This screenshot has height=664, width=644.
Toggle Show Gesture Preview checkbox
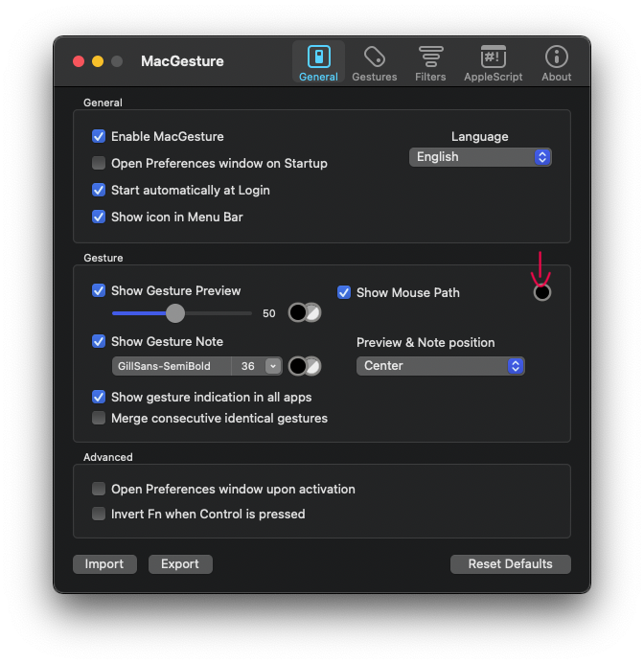pyautogui.click(x=99, y=291)
